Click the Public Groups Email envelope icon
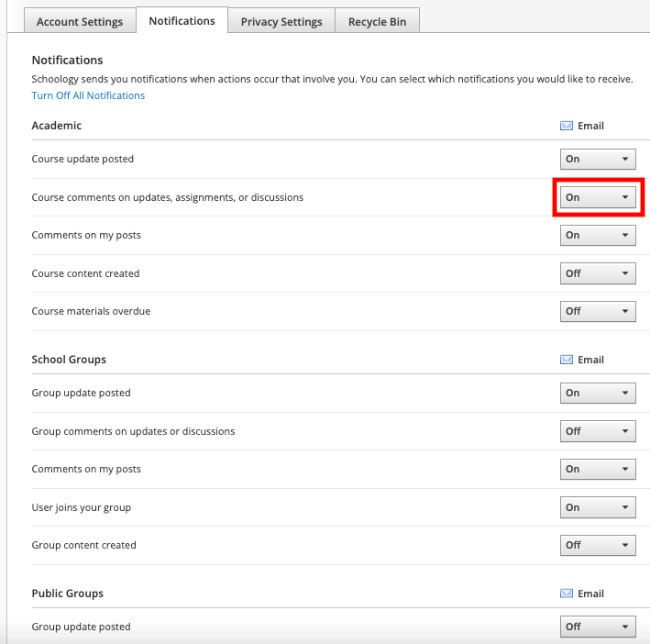The height and width of the screenshot is (644, 650). (x=567, y=594)
